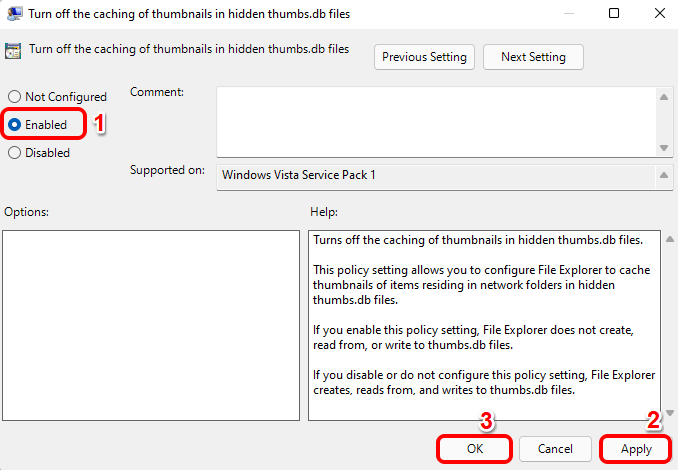Screen dimensions: 678x470
Task: Go to Previous Setting
Action: coord(424,57)
